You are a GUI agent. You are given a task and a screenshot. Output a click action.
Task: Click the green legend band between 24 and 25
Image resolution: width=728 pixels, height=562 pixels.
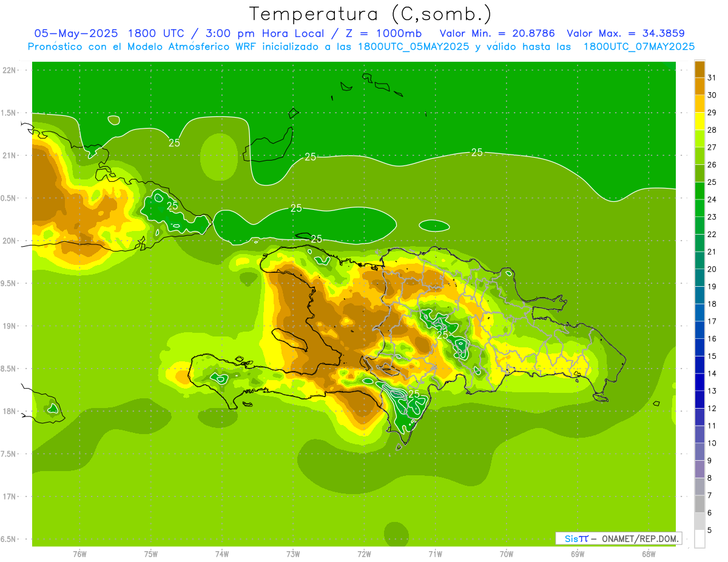coord(699,191)
